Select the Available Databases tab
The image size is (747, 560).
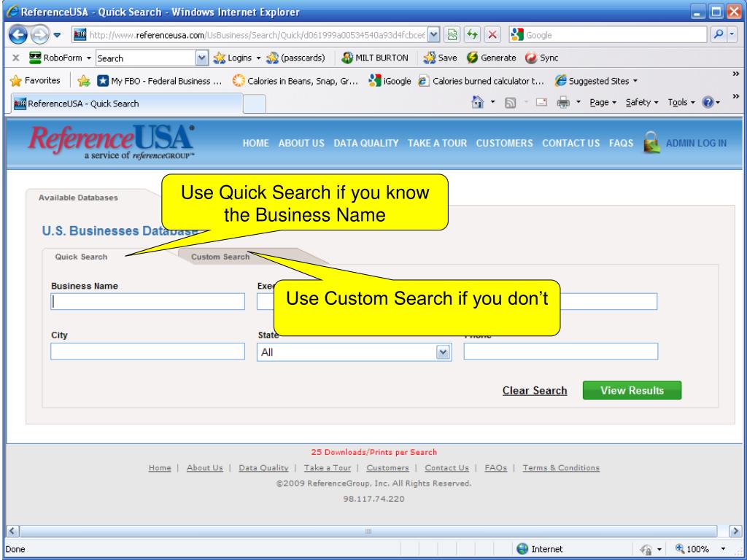[78, 198]
